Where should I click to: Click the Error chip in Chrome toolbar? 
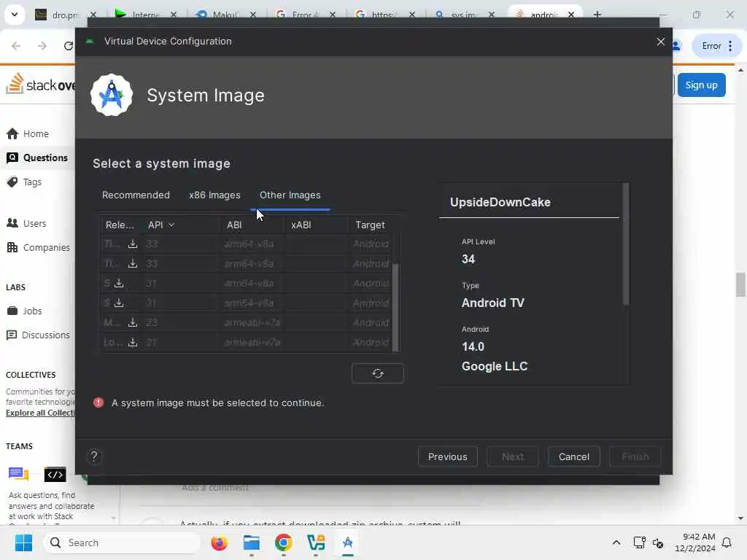711,46
